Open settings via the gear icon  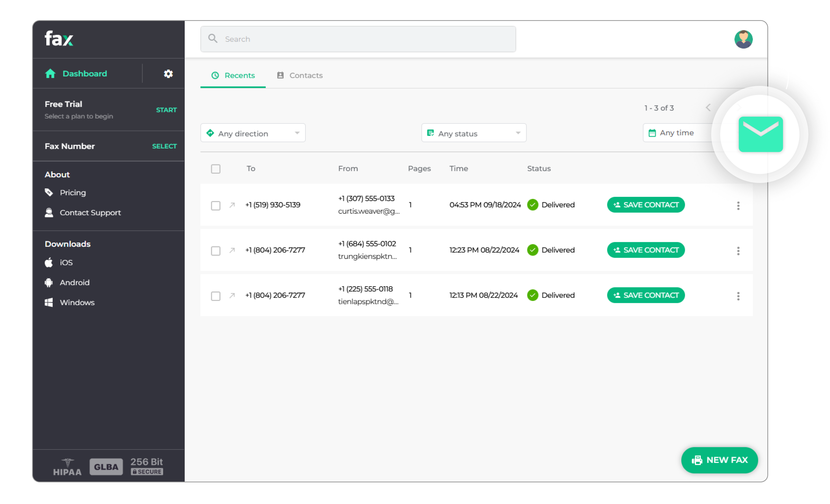pos(168,74)
